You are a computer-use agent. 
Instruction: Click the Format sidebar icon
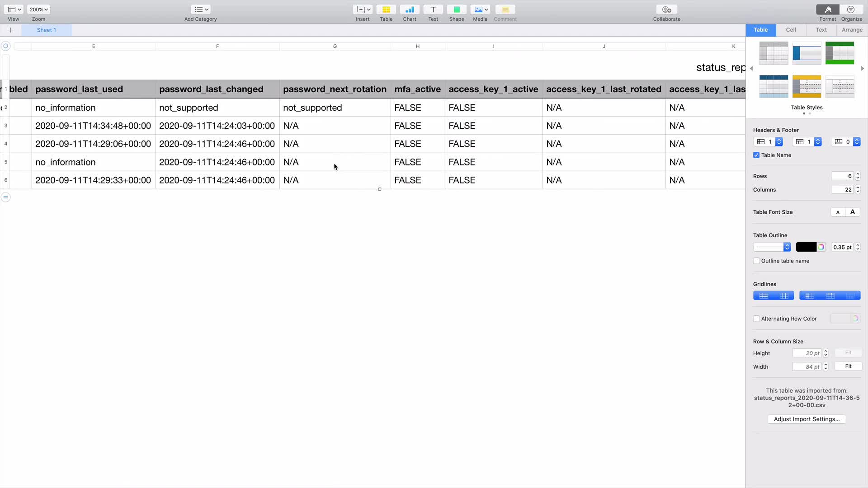coord(827,9)
